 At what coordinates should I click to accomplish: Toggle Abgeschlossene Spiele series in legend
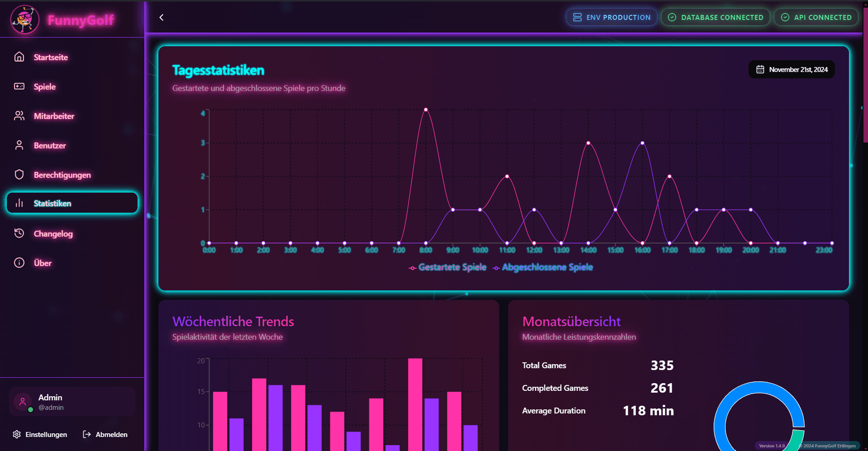[543, 267]
